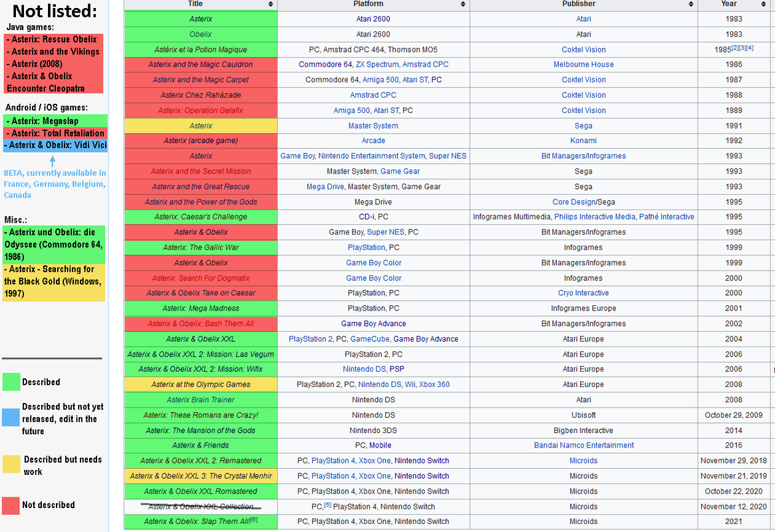Viewport: 775px width, 532px height.
Task: Select title cell Asterix (arcade game)
Action: pos(201,140)
